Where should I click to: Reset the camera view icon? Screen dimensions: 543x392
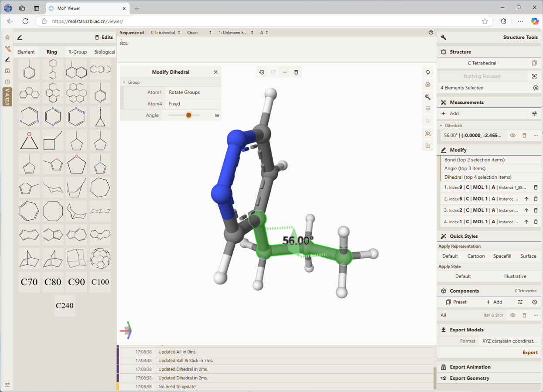pyautogui.click(x=428, y=72)
